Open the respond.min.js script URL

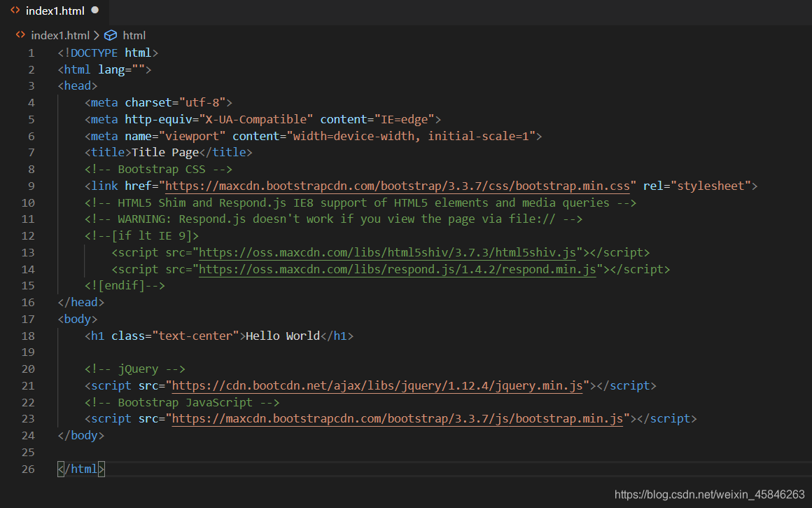coord(397,270)
